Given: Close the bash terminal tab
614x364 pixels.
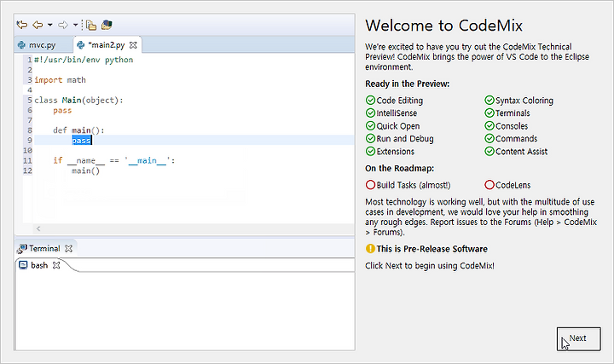Looking at the screenshot, I should [56, 265].
